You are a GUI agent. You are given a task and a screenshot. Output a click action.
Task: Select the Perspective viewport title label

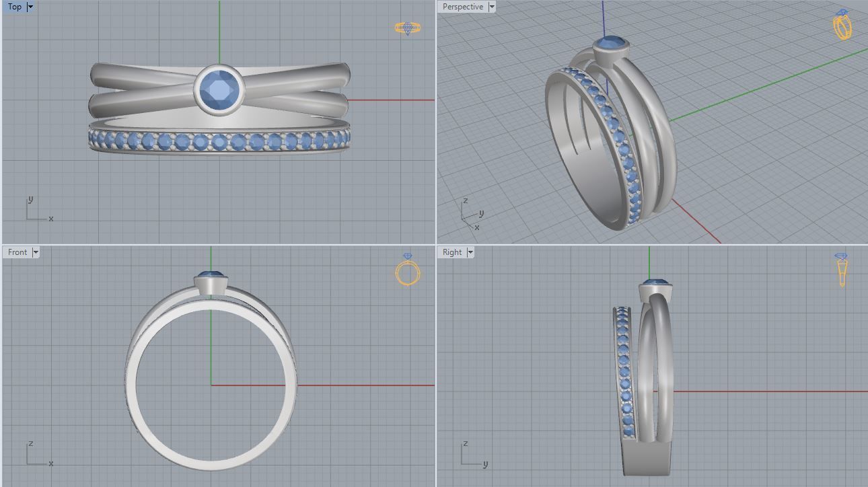463,7
